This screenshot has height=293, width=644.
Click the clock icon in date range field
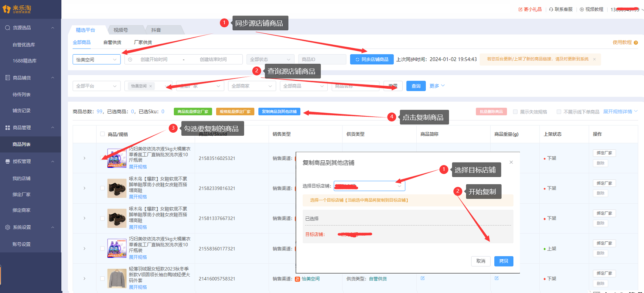tap(130, 60)
